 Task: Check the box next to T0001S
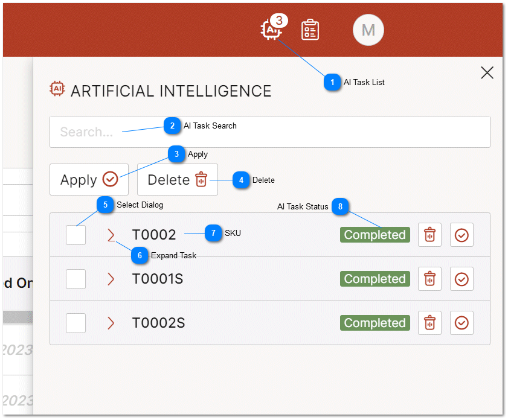tap(76, 279)
